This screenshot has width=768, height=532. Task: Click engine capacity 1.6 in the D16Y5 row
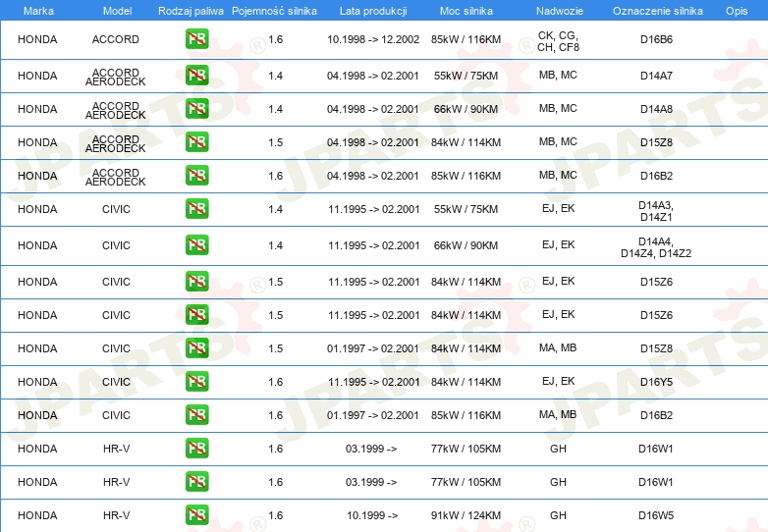[x=275, y=382]
